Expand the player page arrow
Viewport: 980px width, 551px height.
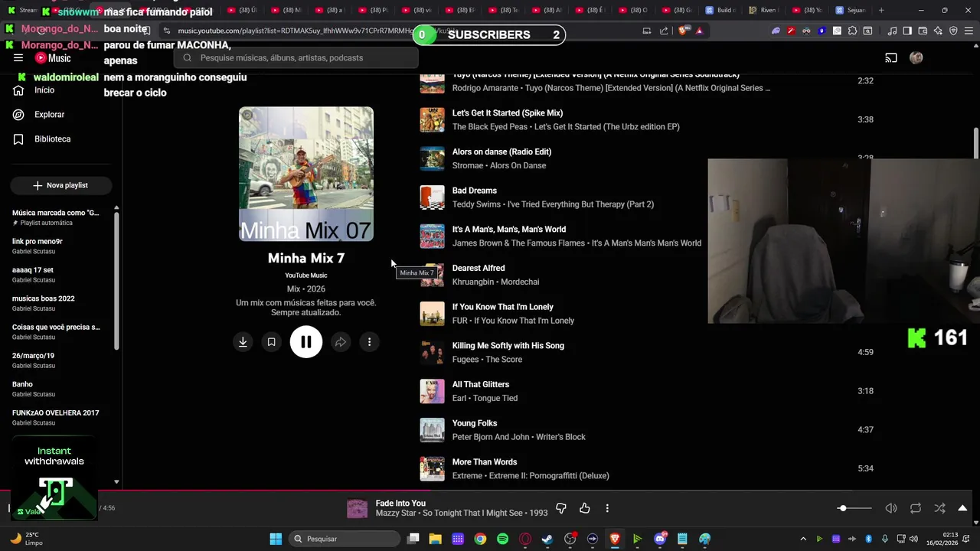click(962, 508)
